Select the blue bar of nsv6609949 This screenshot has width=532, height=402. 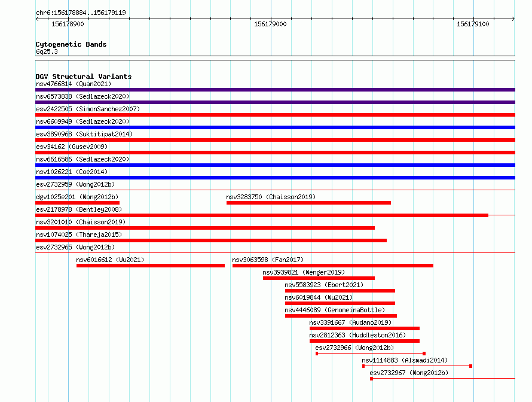click(275, 127)
